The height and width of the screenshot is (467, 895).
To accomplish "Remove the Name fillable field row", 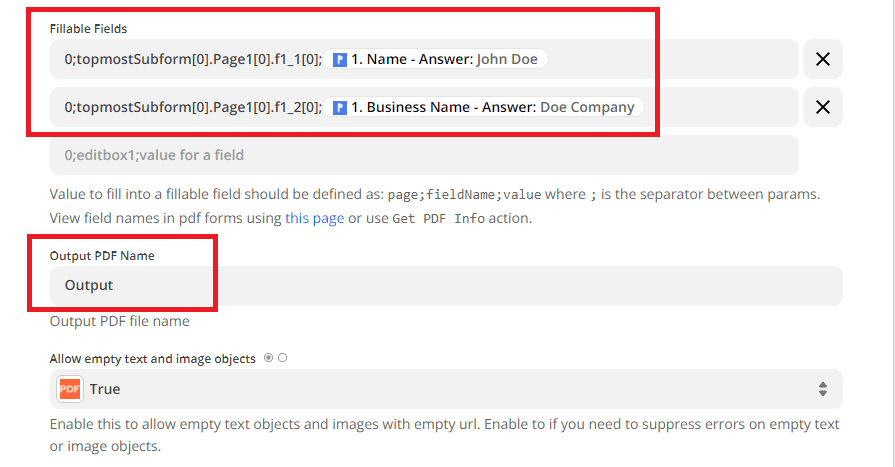I will [823, 59].
